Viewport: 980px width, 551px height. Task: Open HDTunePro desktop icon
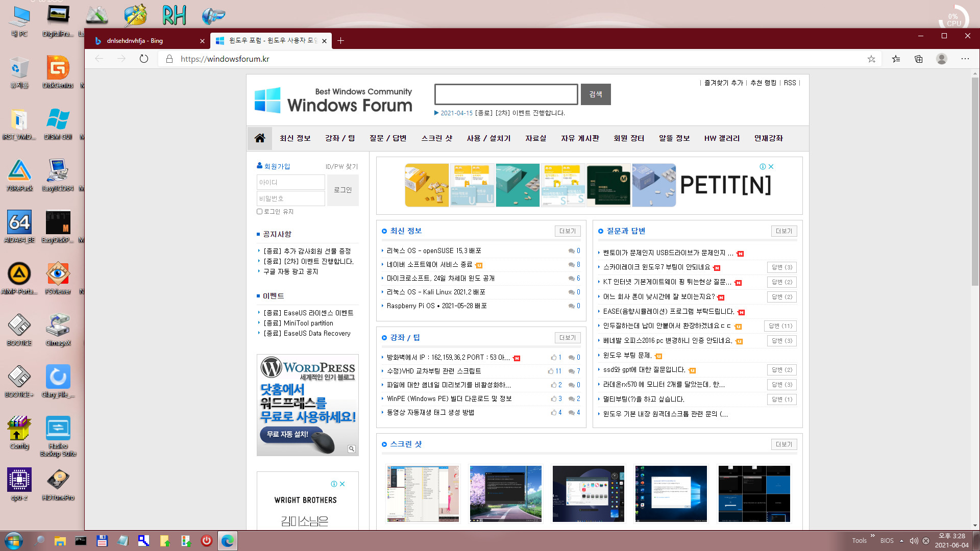pos(58,484)
